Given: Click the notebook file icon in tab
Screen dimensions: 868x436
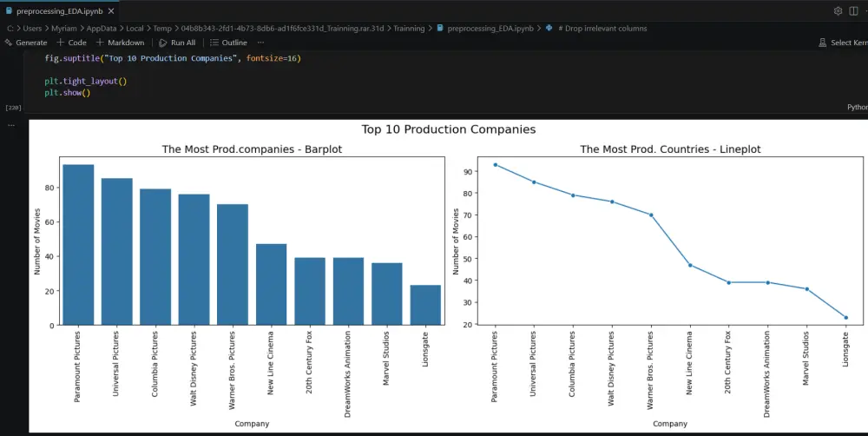Looking at the screenshot, I should pyautogui.click(x=9, y=11).
